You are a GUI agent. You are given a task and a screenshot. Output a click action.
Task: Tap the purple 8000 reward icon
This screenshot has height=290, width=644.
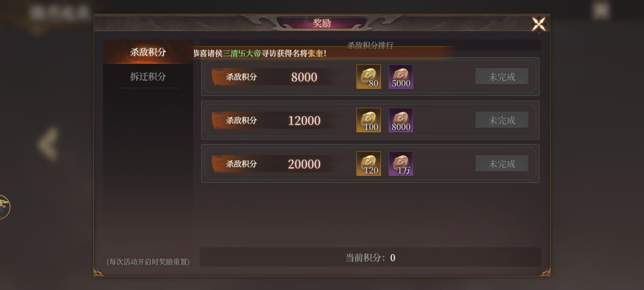(x=401, y=120)
